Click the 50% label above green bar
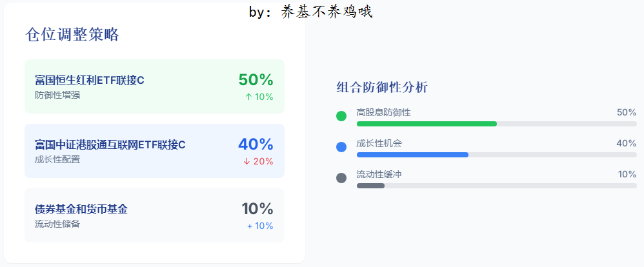 pyautogui.click(x=627, y=112)
